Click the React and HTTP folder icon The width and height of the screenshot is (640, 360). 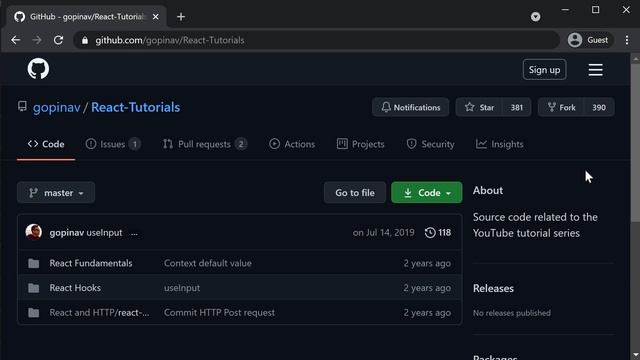33,313
